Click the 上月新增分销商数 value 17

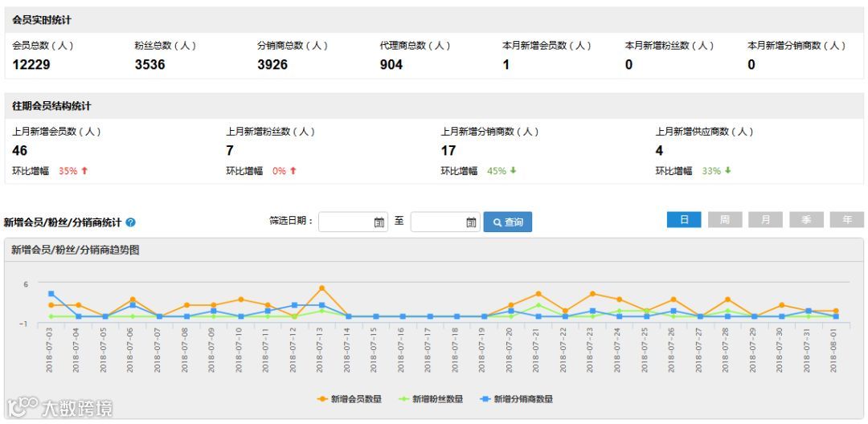coord(448,150)
